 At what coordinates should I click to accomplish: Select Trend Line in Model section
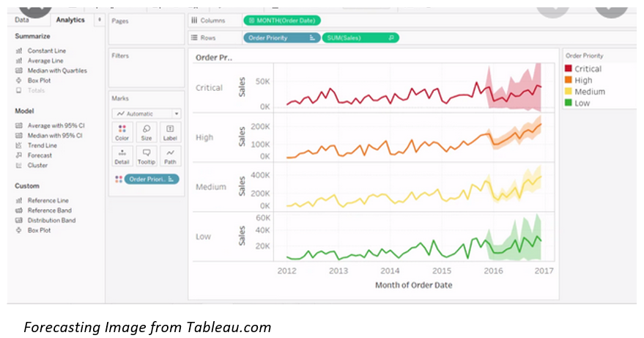coord(42,145)
